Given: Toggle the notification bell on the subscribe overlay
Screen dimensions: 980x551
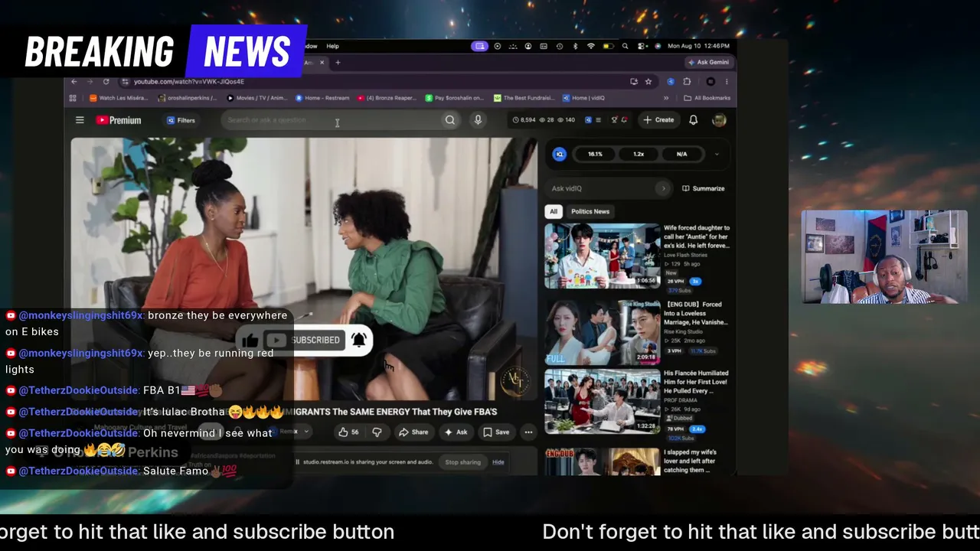Looking at the screenshot, I should (x=358, y=339).
